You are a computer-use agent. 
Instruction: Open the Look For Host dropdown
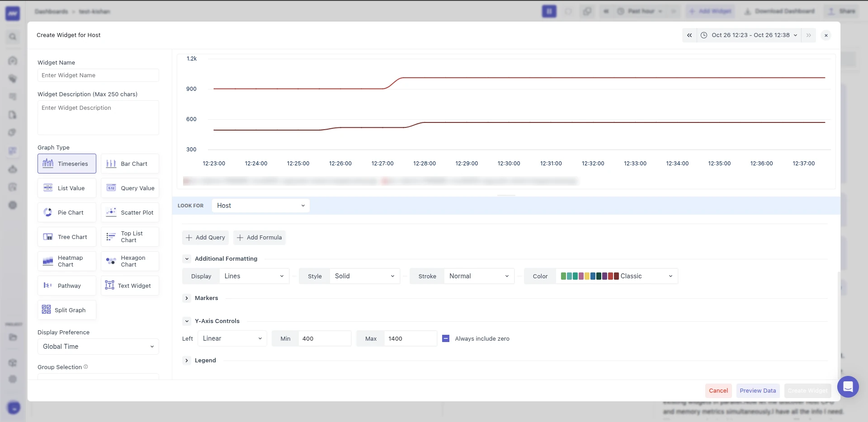261,206
